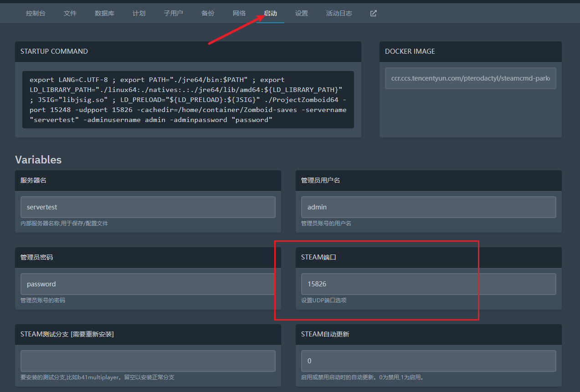
Task: Open the 数据库 tab
Action: click(x=104, y=13)
